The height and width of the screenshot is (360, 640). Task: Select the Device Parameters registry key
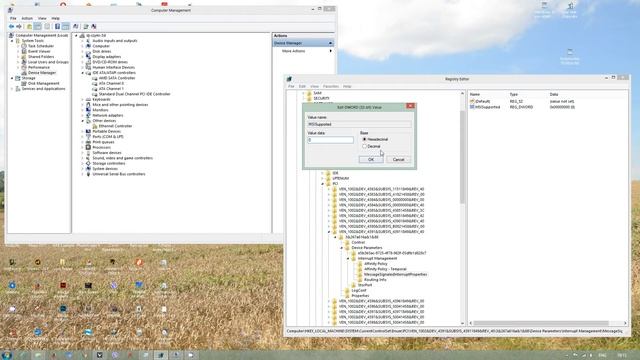pyautogui.click(x=367, y=248)
